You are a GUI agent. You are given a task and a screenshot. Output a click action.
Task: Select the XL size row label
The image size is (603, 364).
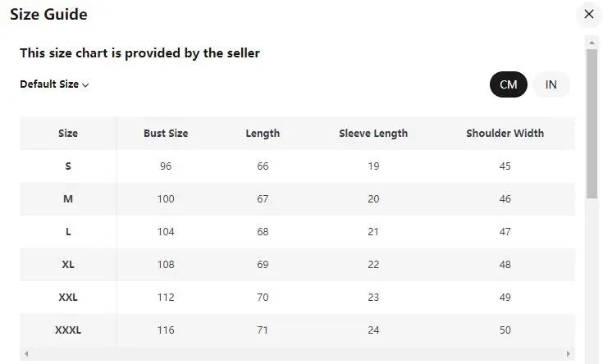tap(68, 264)
